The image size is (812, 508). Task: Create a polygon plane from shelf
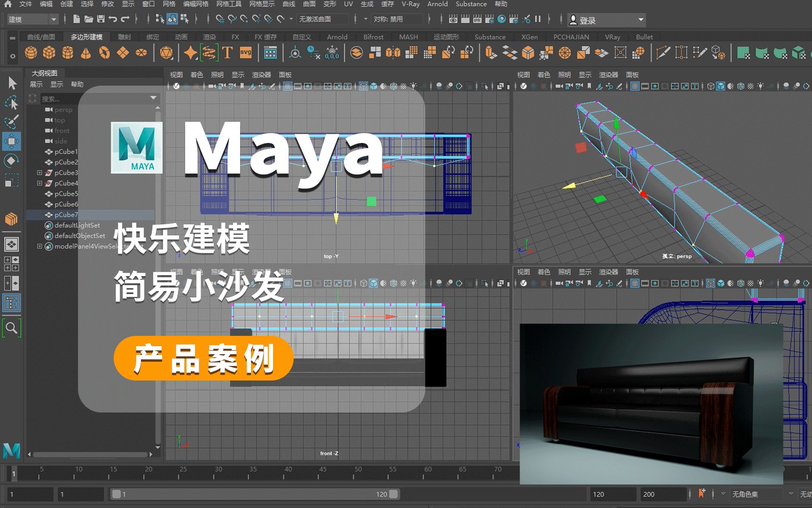pos(123,53)
